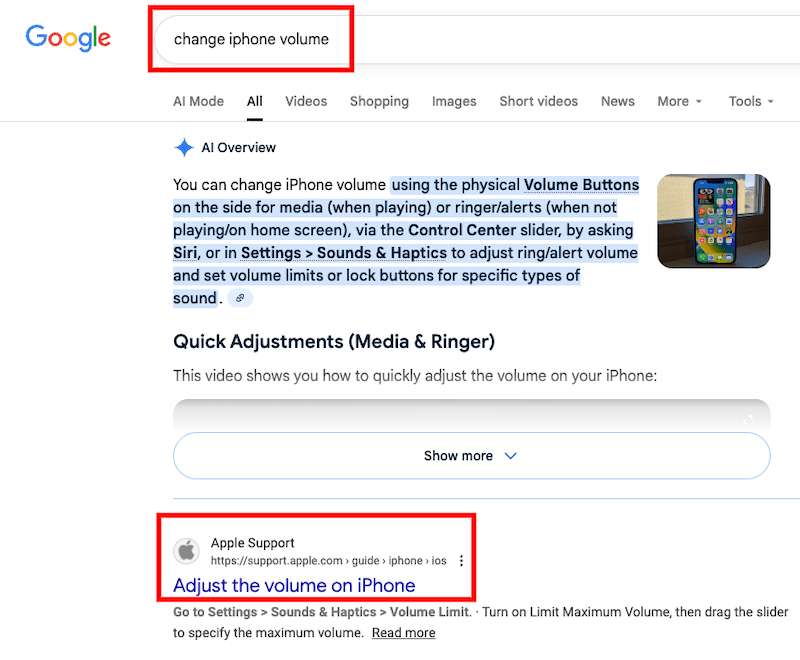Stay on the All results tab

click(x=254, y=101)
